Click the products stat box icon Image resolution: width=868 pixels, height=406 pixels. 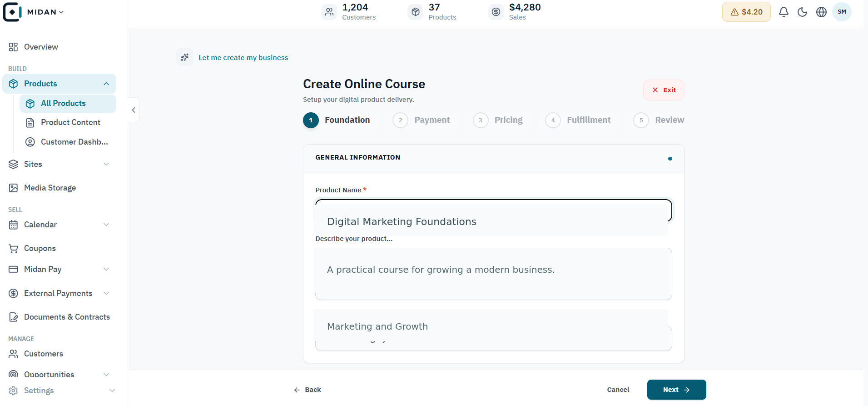tap(416, 12)
